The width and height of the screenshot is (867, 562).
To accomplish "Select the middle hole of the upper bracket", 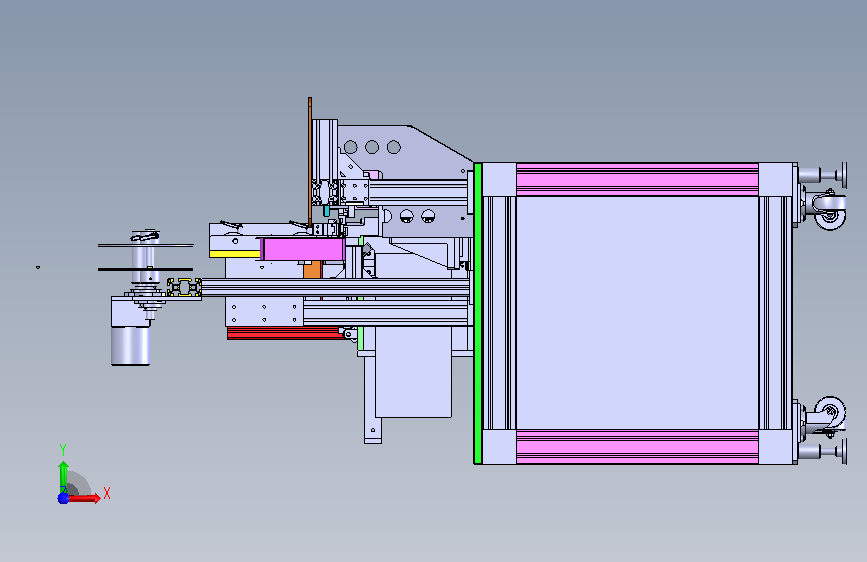I will point(372,147).
